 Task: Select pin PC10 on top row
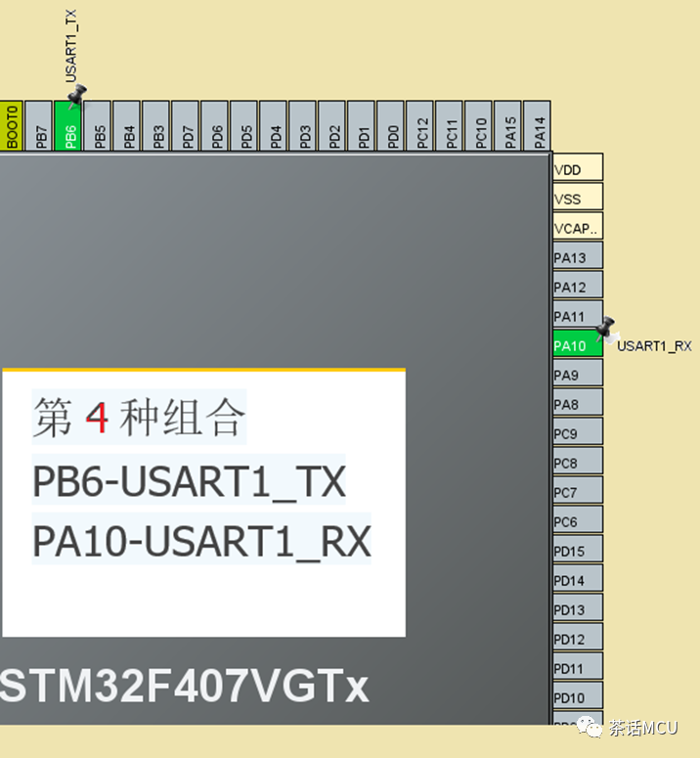(x=478, y=126)
